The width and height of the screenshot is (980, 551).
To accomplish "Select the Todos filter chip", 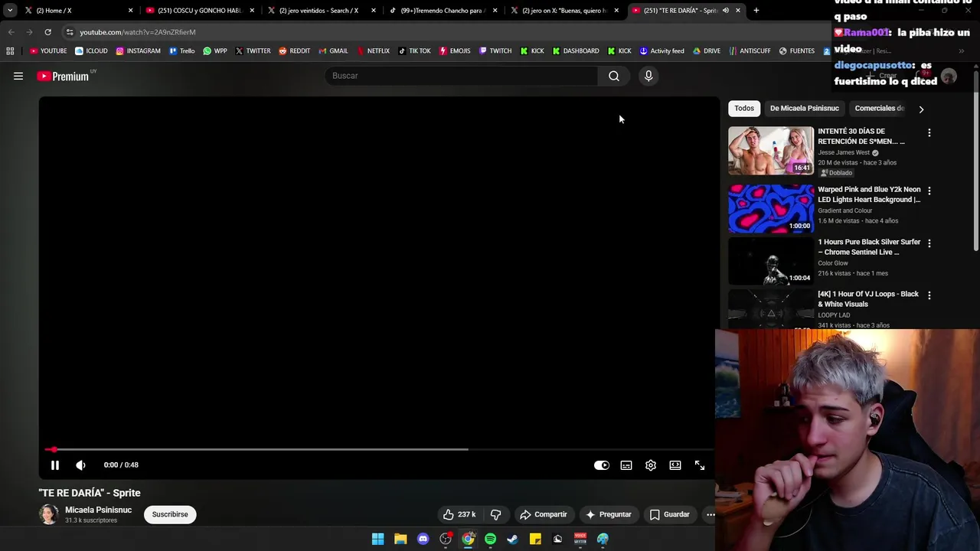I will [744, 108].
